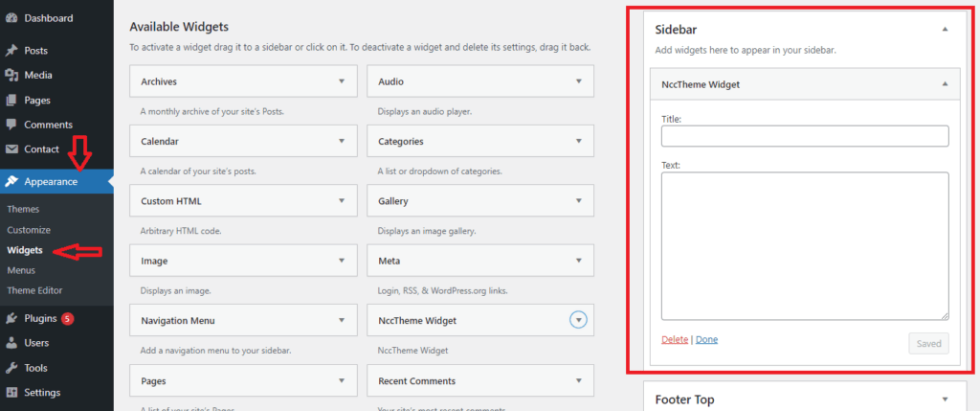The width and height of the screenshot is (980, 411).
Task: Open the Theme Editor submenu item
Action: (34, 290)
